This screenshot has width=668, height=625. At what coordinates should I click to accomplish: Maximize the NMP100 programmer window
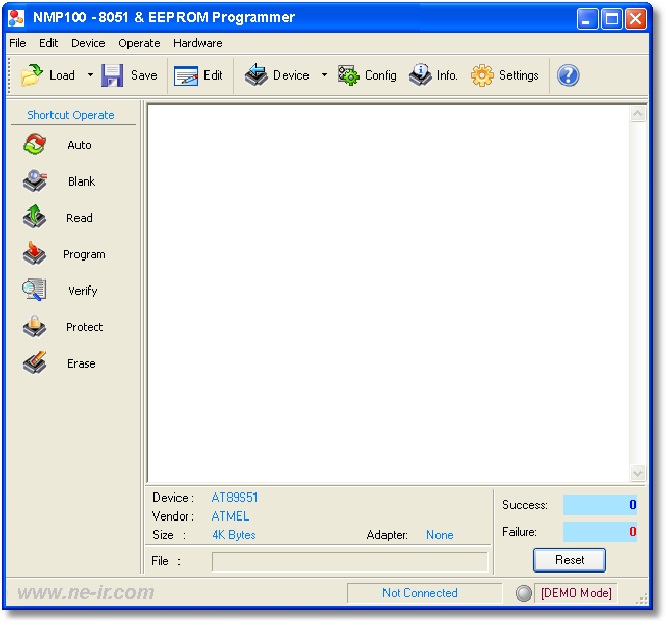pos(612,19)
